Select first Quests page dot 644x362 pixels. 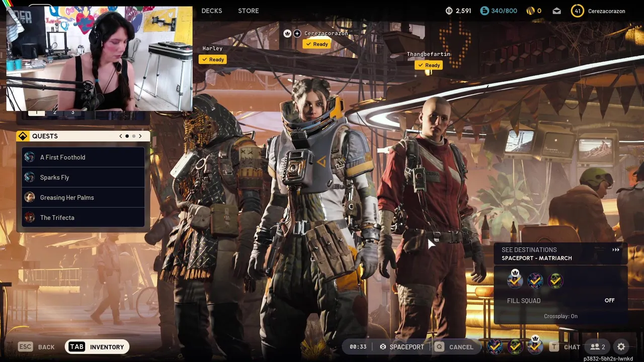click(x=127, y=136)
